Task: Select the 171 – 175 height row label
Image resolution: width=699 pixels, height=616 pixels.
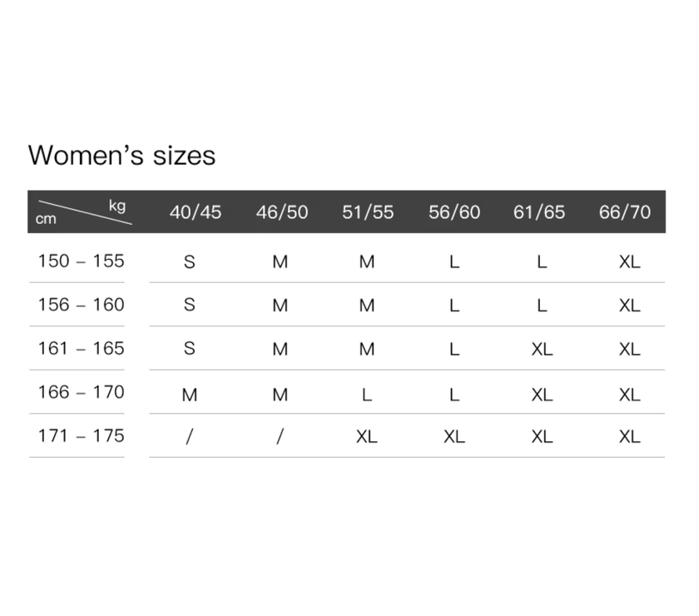Action: coord(81,435)
